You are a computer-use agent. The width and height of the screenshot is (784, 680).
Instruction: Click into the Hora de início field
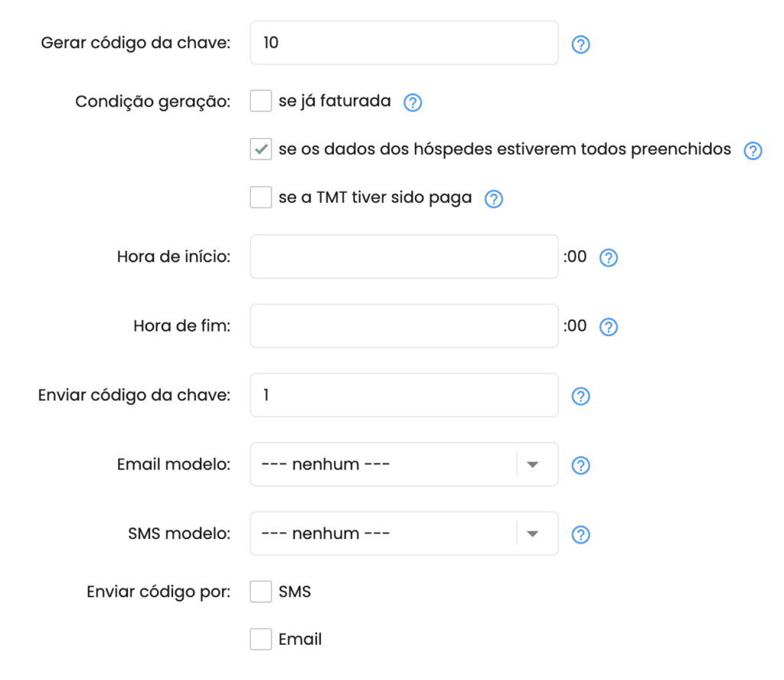(x=404, y=257)
